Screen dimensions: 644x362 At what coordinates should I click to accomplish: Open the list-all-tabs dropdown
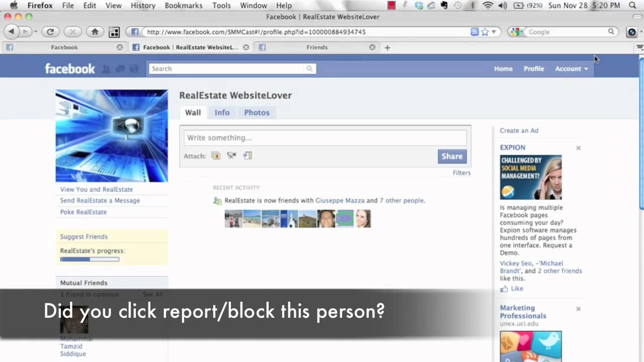coord(639,47)
